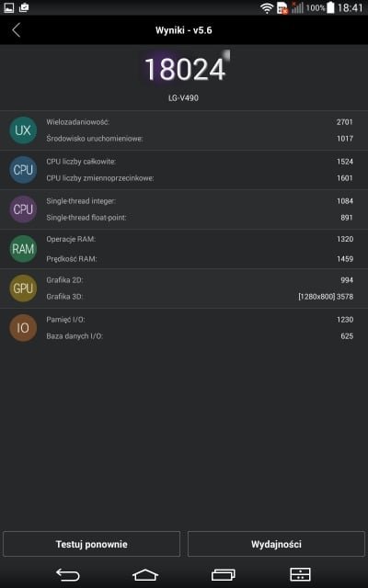The width and height of the screenshot is (368, 588).
Task: Tap the total score 18024
Action: click(184, 70)
